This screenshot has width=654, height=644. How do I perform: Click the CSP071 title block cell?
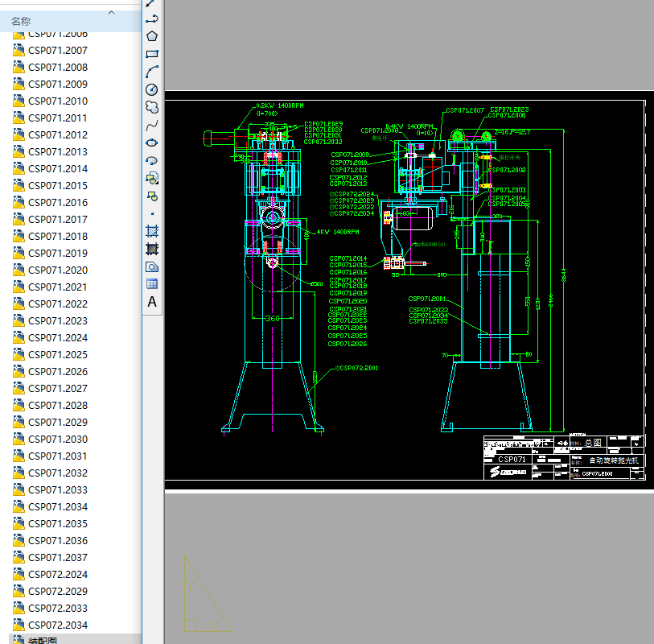(512, 460)
